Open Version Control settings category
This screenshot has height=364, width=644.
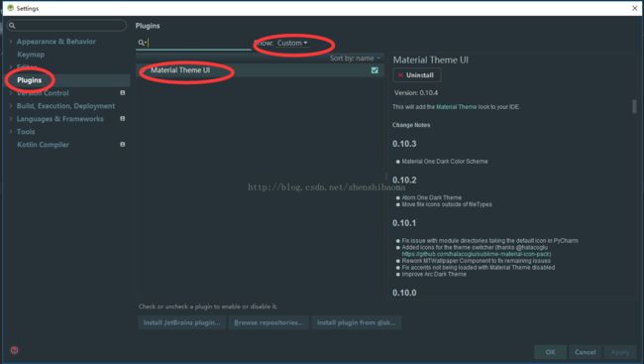click(x=43, y=93)
